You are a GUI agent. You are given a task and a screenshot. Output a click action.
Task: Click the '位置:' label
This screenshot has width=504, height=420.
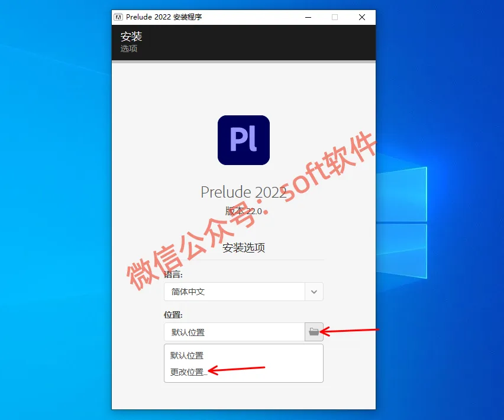(x=173, y=315)
